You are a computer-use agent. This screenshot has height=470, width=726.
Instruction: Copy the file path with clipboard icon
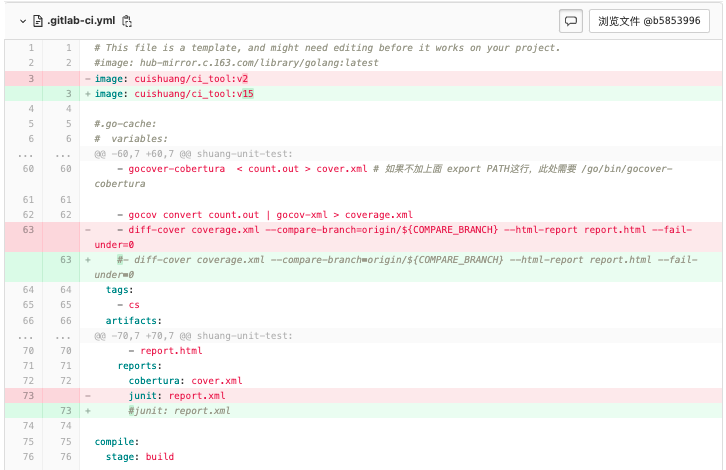coord(127,20)
